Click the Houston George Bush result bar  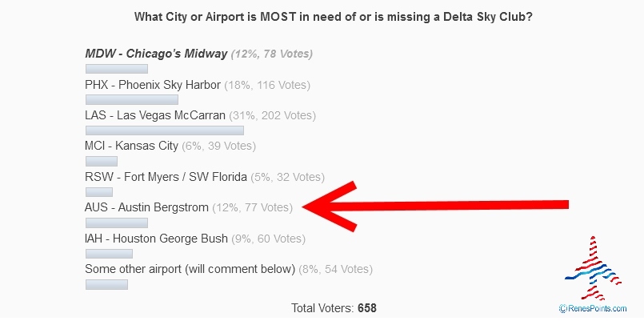pyautogui.click(x=109, y=253)
